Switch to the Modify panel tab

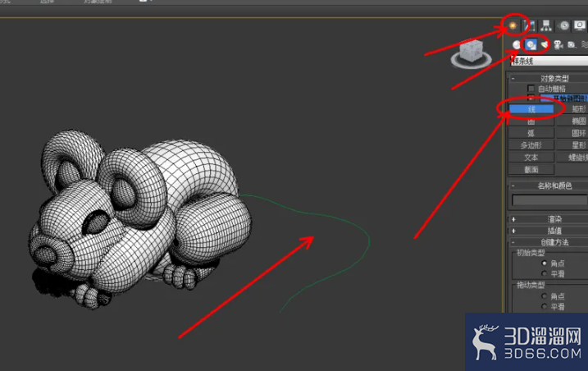click(x=530, y=26)
